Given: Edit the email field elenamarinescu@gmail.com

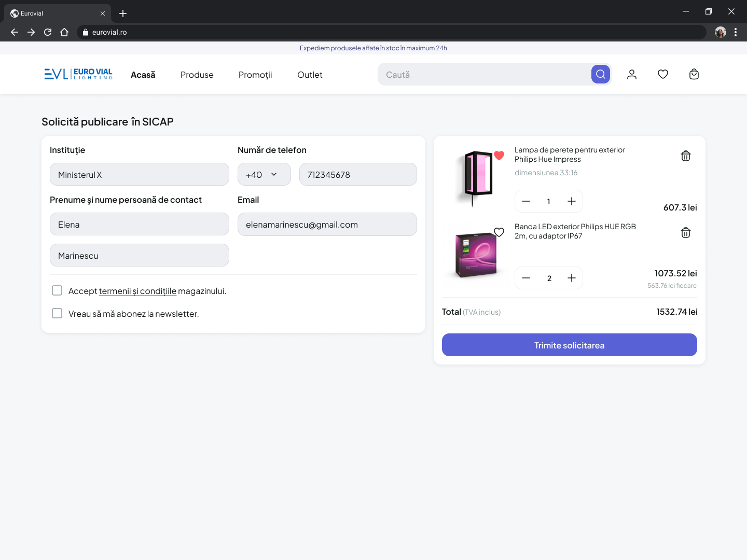Looking at the screenshot, I should [327, 224].
